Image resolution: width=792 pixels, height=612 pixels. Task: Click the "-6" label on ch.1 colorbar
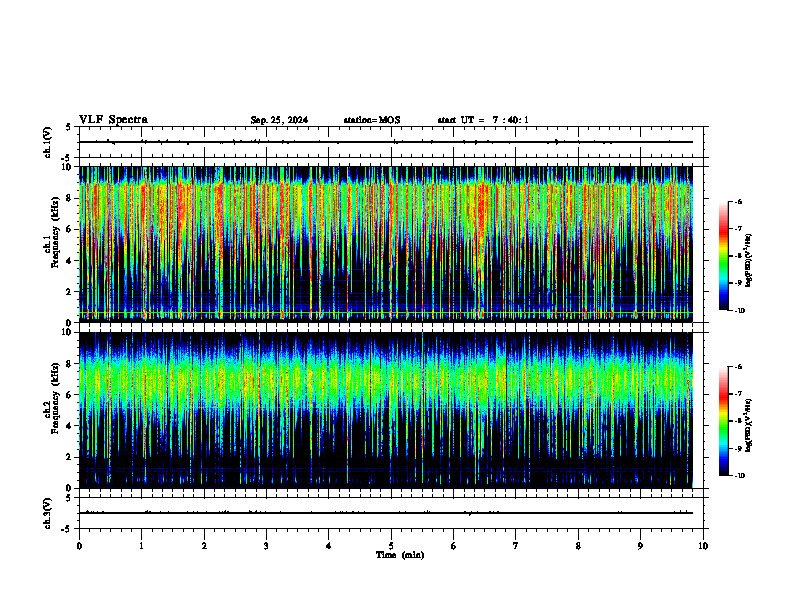tap(738, 202)
